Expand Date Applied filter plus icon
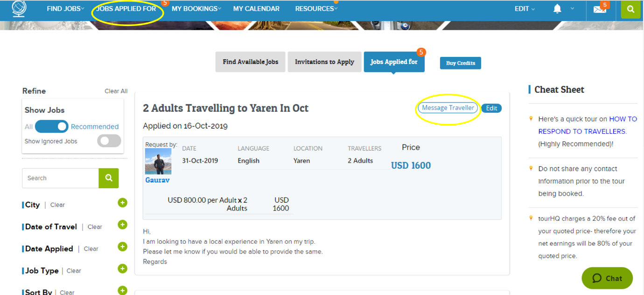The image size is (644, 295). 122,247
